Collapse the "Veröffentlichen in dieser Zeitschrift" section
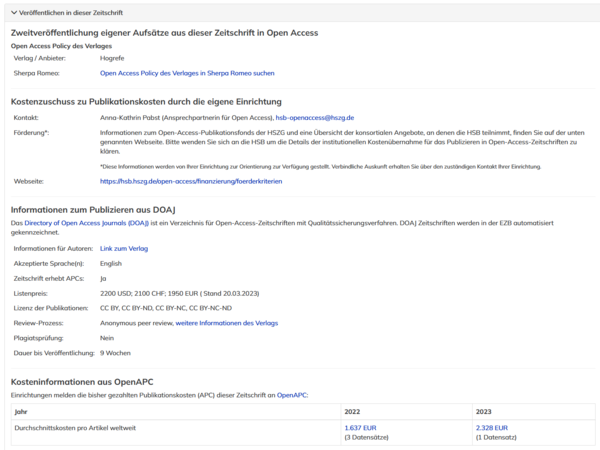This screenshot has width=600, height=450. tap(67, 11)
